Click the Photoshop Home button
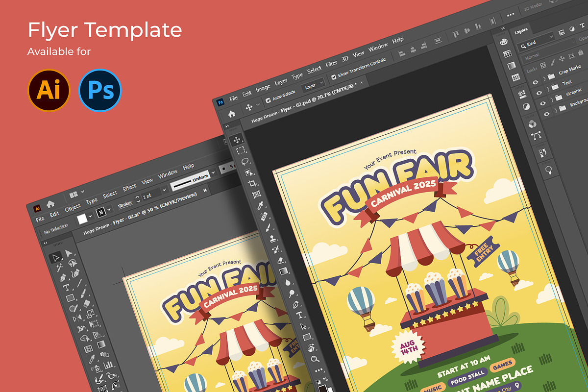Viewport: 588px width, 392px height. point(231,114)
